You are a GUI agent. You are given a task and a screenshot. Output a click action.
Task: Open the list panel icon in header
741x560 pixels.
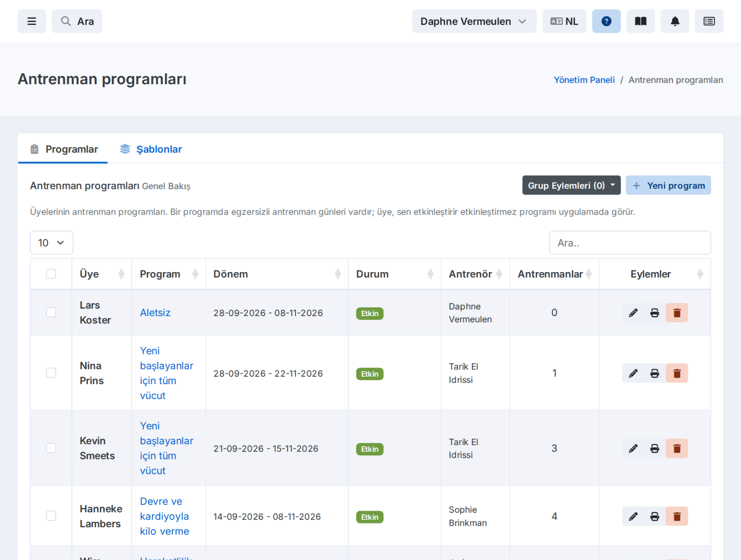click(x=709, y=21)
